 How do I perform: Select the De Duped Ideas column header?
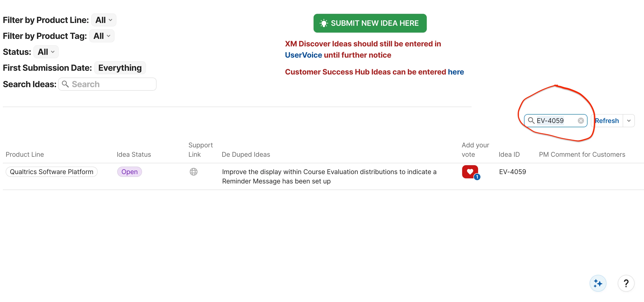pos(246,154)
